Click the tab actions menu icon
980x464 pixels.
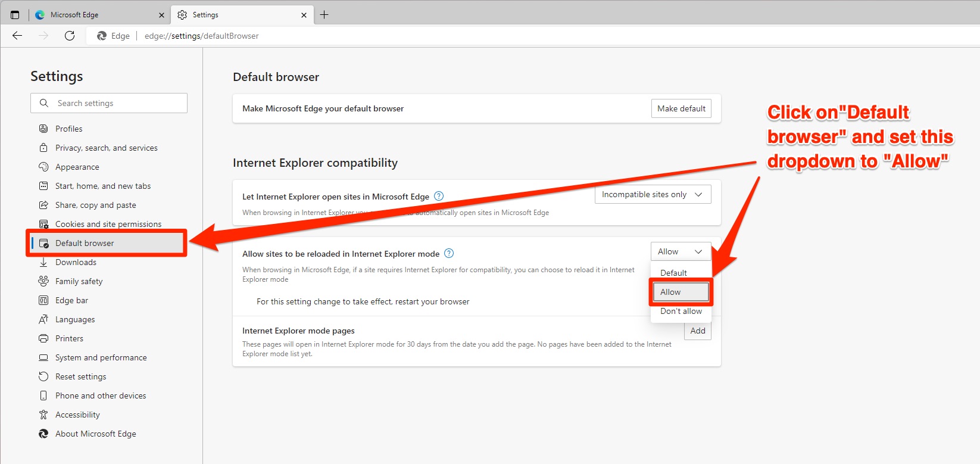15,15
